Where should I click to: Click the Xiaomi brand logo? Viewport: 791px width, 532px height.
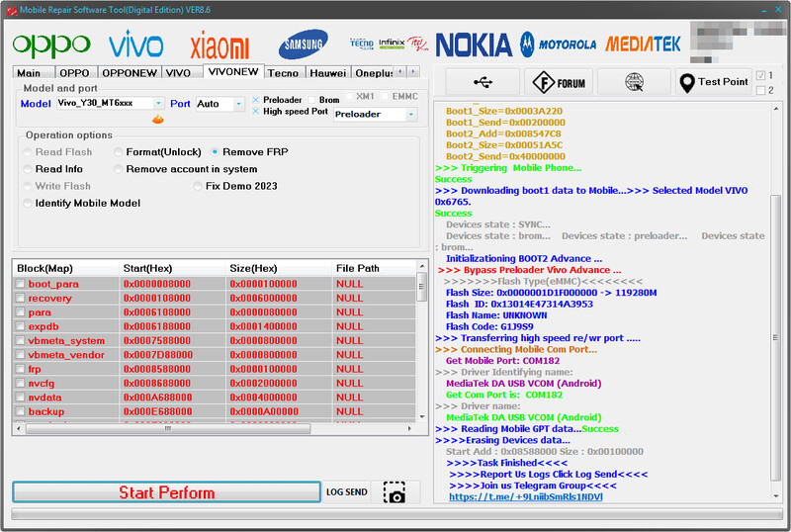(220, 46)
